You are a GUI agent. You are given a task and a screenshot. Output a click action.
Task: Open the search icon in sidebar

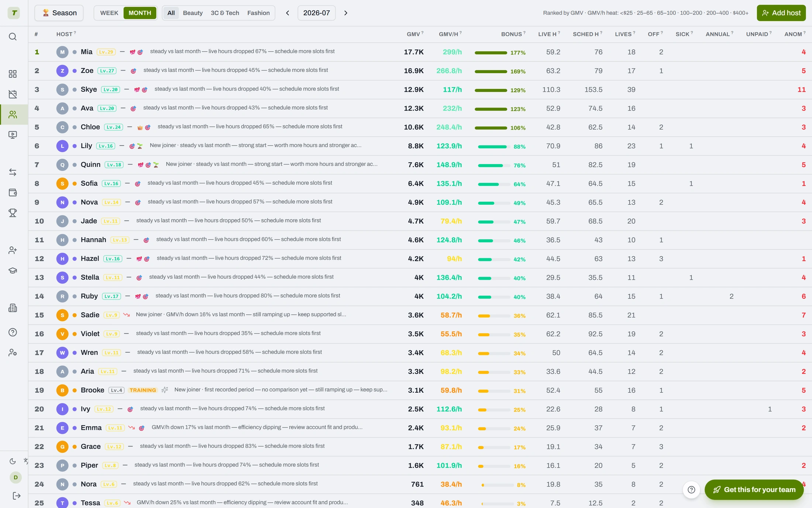[13, 37]
